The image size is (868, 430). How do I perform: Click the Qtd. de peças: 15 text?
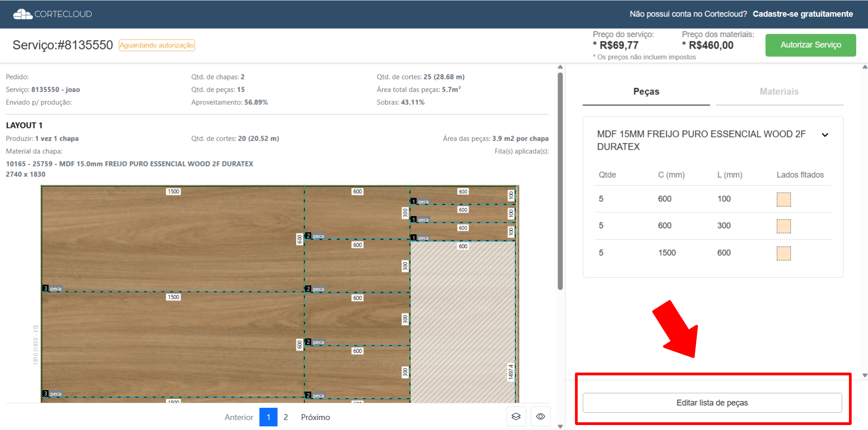(x=218, y=90)
